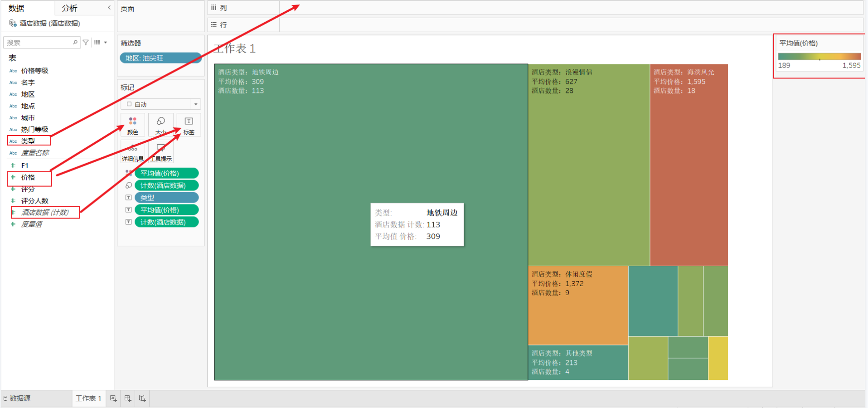
Task: Select the 酒店数据 (计数) field
Action: [45, 213]
